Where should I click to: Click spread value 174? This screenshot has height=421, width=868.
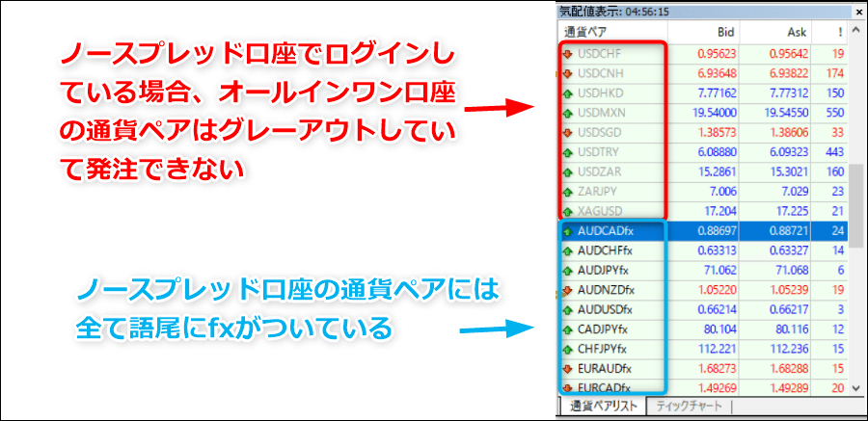(x=835, y=73)
